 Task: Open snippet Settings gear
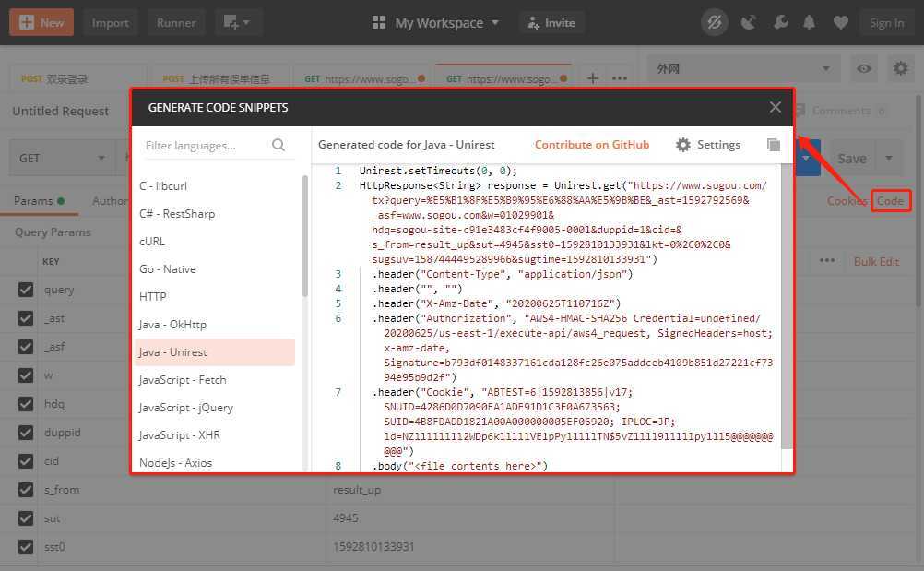coord(683,145)
